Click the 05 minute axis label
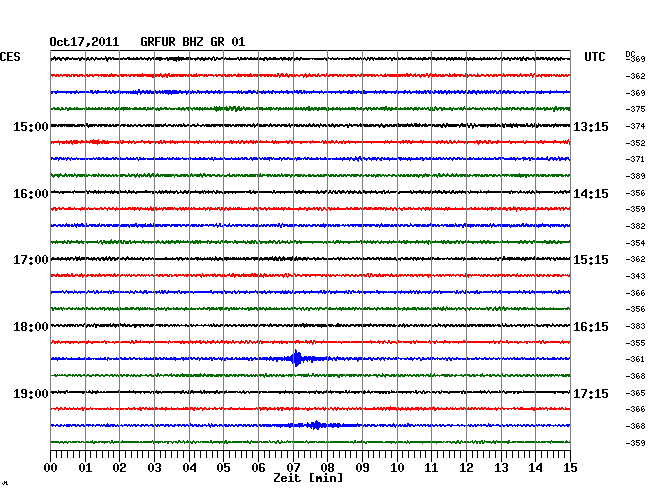650x494 pixels. pyautogui.click(x=223, y=467)
